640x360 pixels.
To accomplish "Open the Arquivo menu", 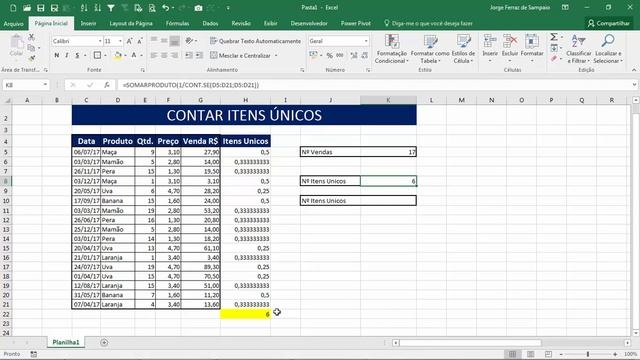I will 13,24.
